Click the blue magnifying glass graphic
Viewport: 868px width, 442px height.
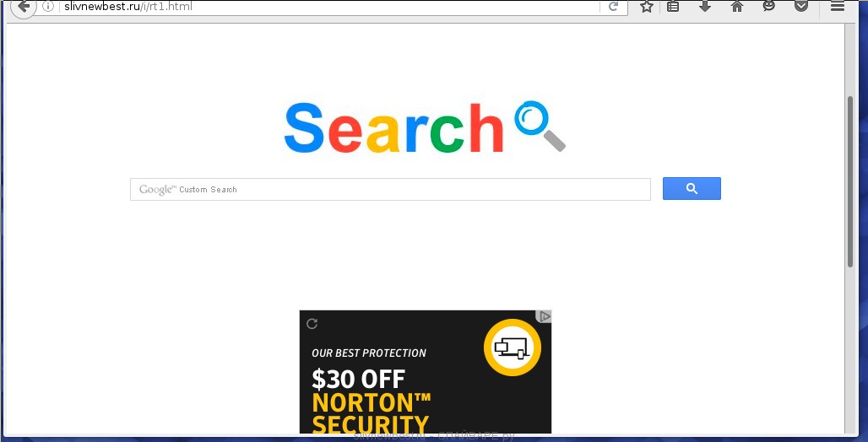pos(540,126)
